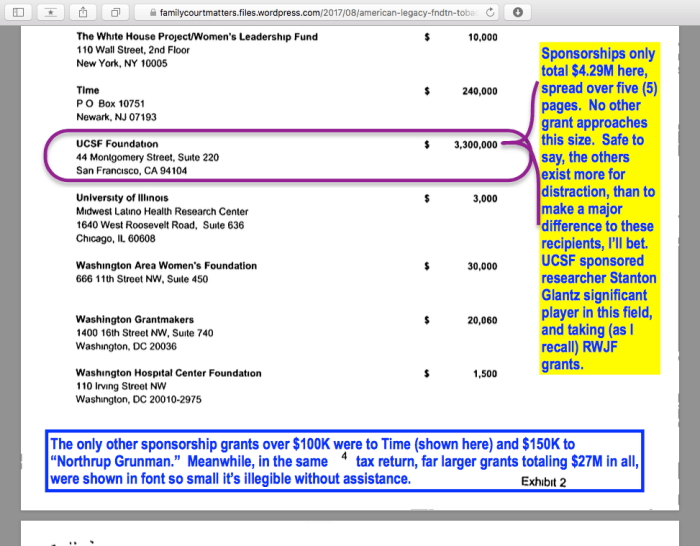Click the star Top Sites toolbar button
The image size is (700, 546).
pos(50,12)
